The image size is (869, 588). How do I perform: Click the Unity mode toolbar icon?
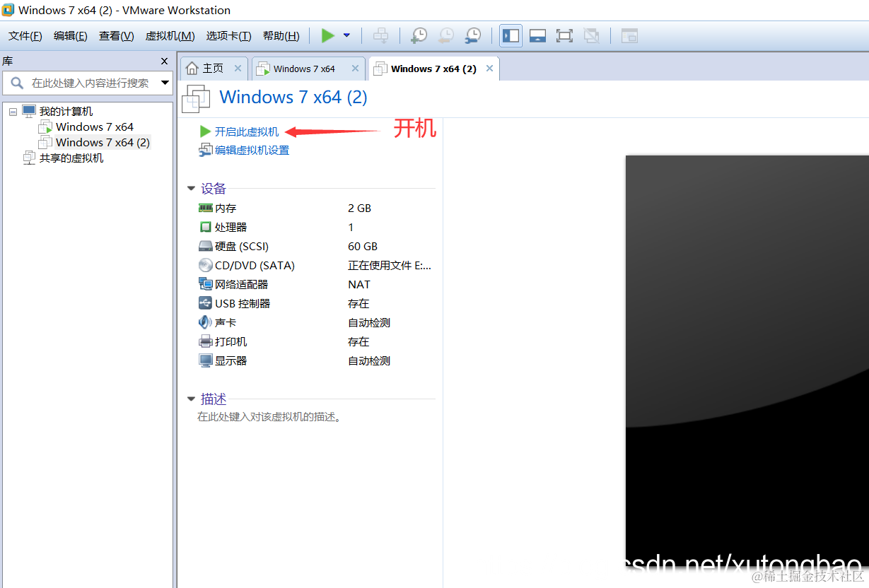tap(592, 35)
